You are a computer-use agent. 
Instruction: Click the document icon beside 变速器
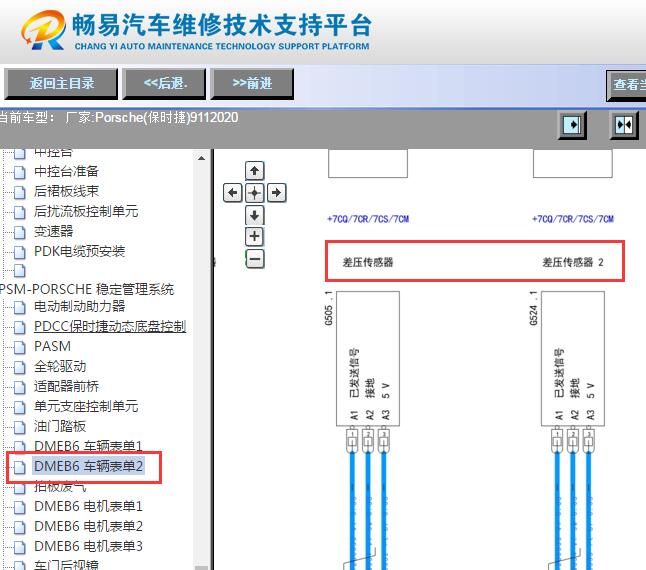click(x=19, y=232)
